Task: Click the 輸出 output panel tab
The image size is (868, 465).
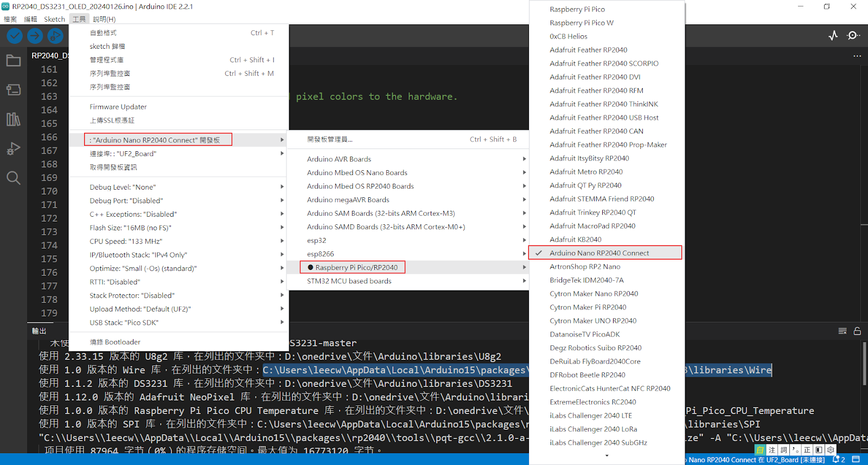Action: coord(39,331)
